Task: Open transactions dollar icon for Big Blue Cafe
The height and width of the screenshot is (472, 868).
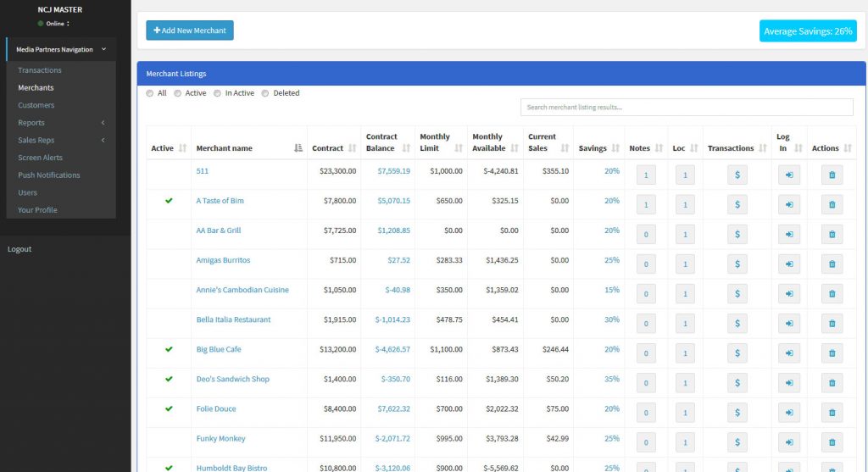Action: pos(737,353)
